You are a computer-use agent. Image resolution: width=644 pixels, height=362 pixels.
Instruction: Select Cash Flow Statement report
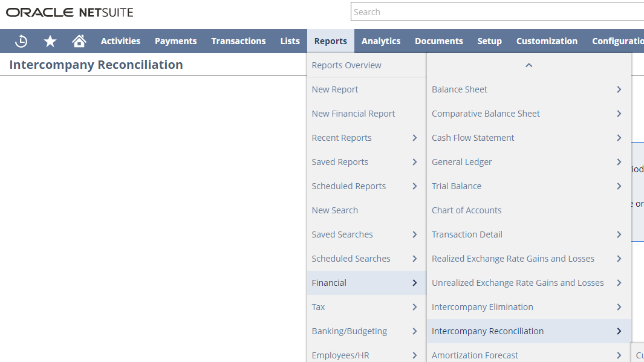click(x=473, y=137)
